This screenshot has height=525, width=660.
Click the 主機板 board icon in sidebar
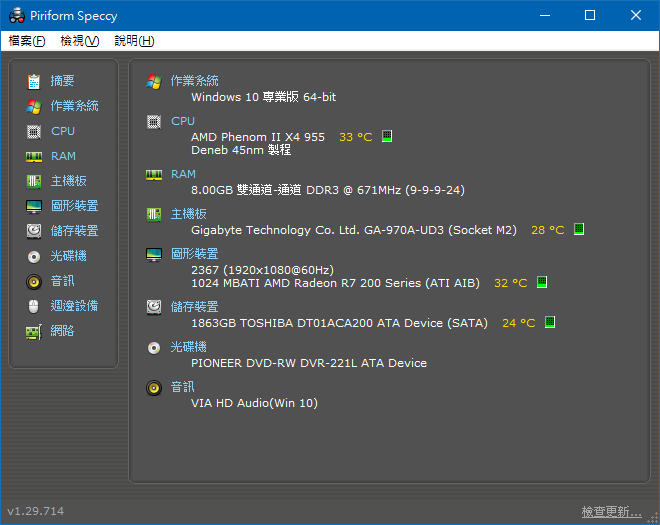pos(34,181)
